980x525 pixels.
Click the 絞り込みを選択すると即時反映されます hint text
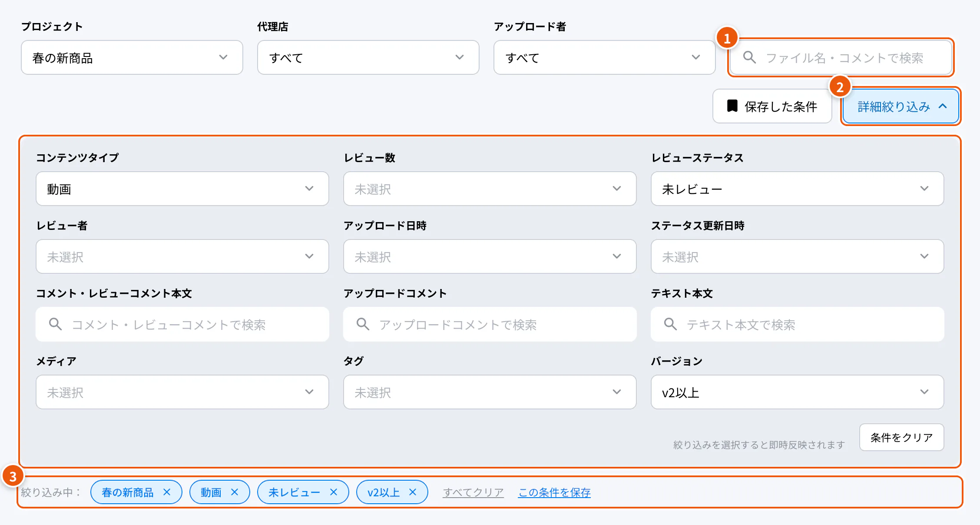(x=759, y=445)
